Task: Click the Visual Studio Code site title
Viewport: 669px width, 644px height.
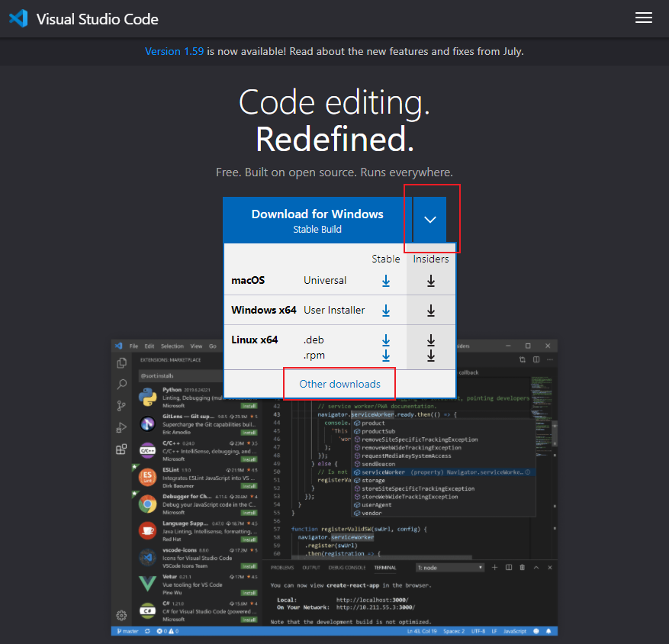Action: point(98,19)
